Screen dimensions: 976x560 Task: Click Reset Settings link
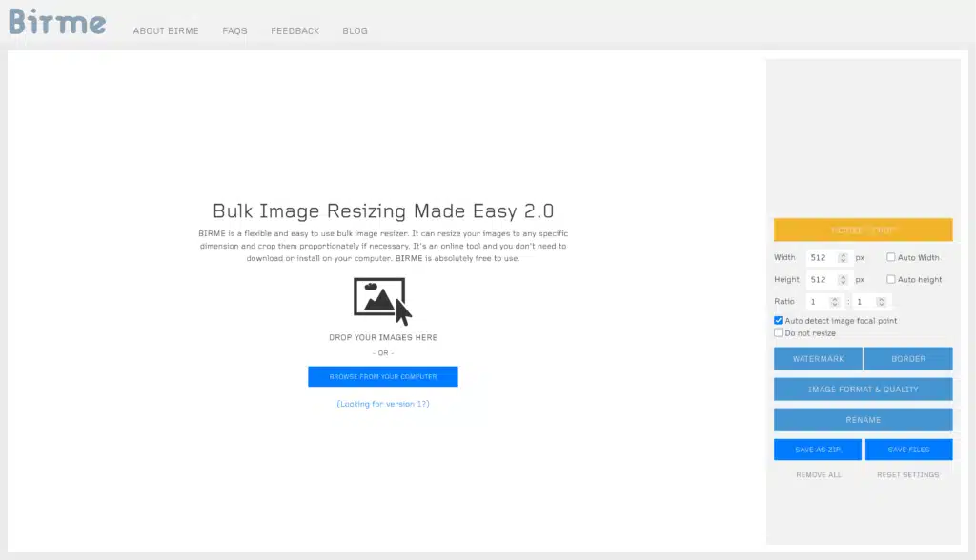(x=908, y=474)
